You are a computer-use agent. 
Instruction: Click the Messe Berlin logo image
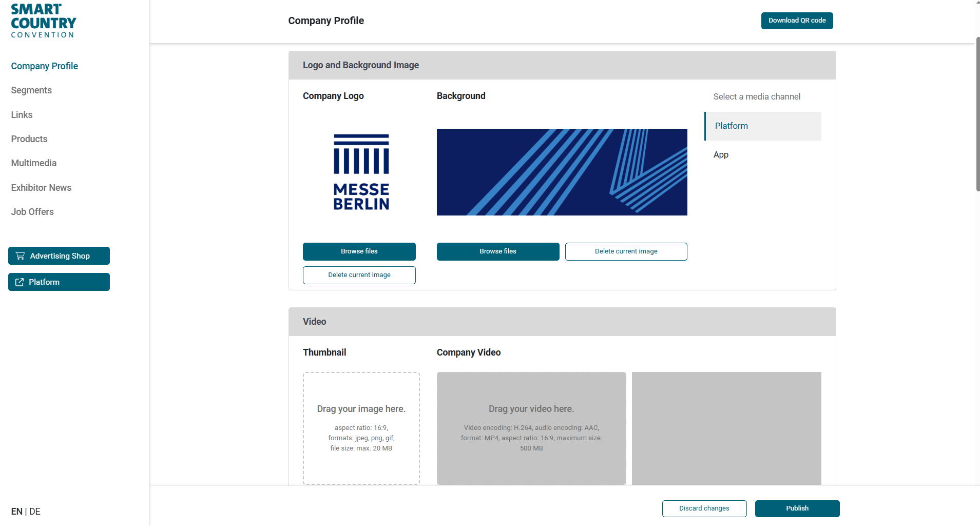point(361,172)
